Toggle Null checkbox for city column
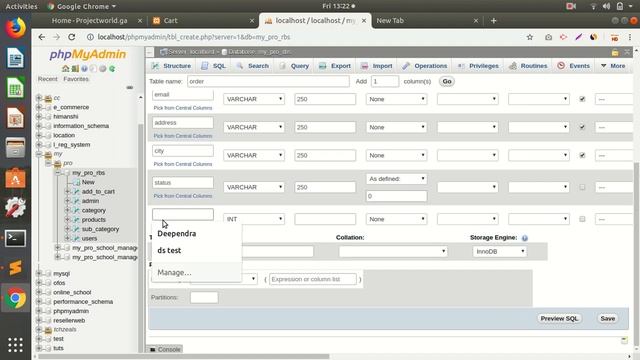Viewport: 640px width, 360px height. [x=582, y=155]
